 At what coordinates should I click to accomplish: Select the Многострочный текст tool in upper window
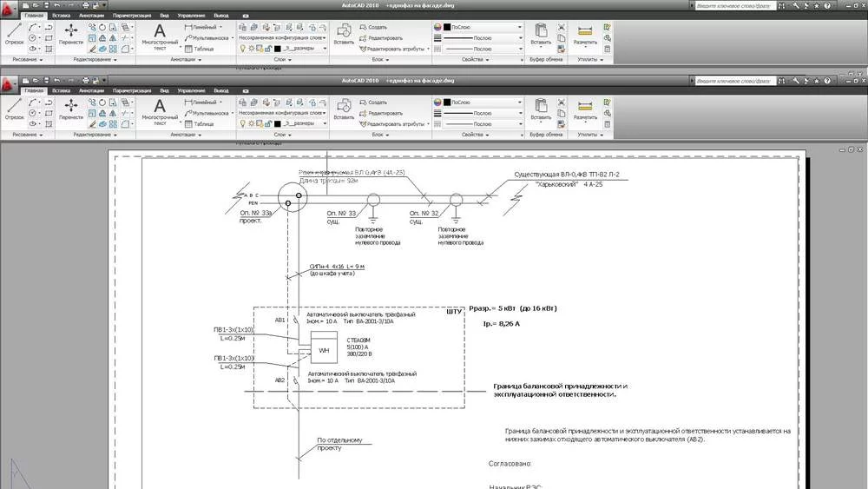pyautogui.click(x=160, y=36)
